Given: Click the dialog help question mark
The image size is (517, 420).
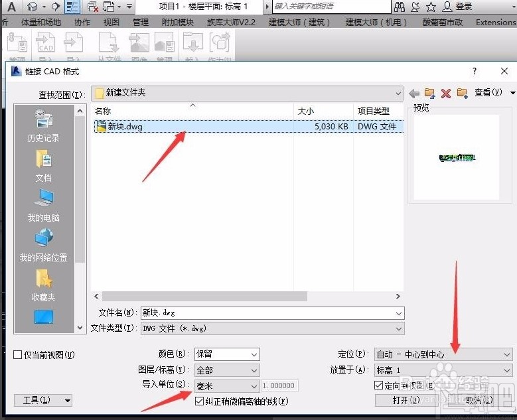Looking at the screenshot, I should pyautogui.click(x=474, y=71).
